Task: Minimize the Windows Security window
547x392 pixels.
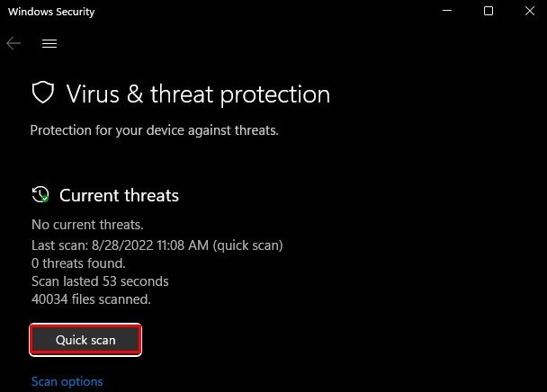Action: 447,11
